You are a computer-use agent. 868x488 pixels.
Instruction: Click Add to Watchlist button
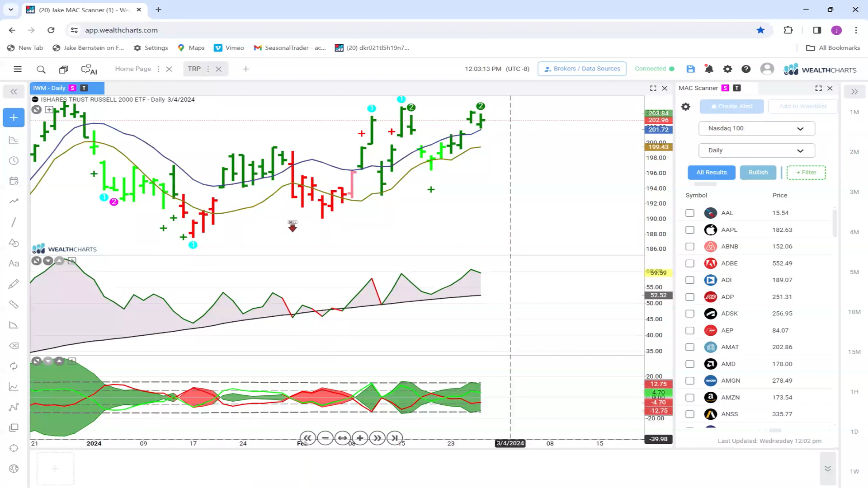[x=803, y=106]
